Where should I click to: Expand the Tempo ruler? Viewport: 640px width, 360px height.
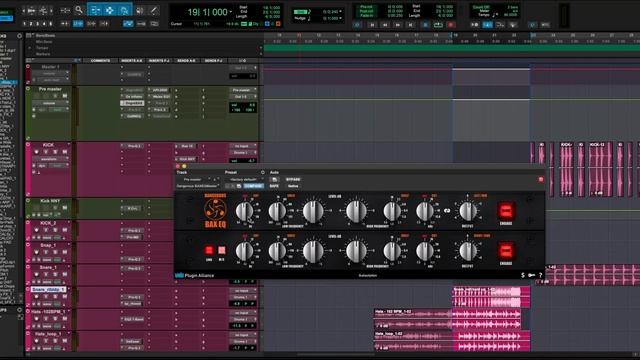click(29, 48)
